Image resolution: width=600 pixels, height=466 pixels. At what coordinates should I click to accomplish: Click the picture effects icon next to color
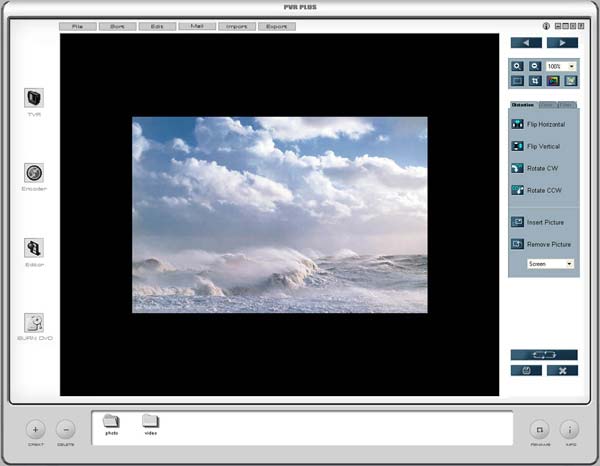click(571, 81)
